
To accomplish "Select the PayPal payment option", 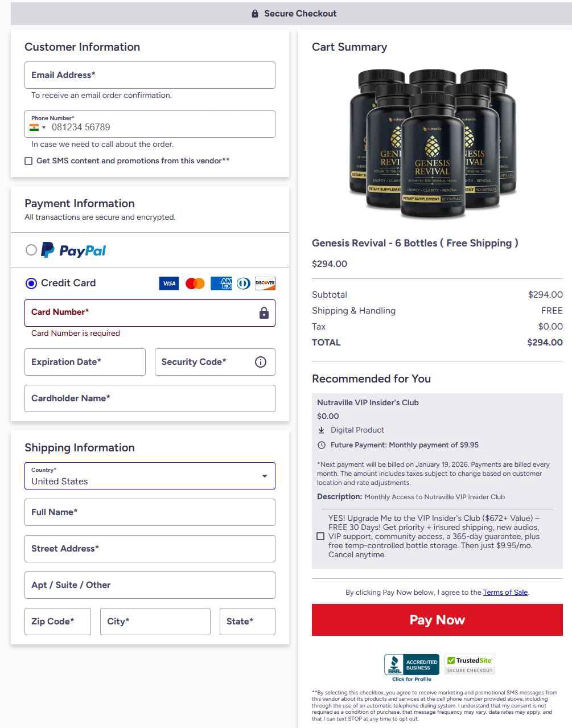I will point(31,250).
